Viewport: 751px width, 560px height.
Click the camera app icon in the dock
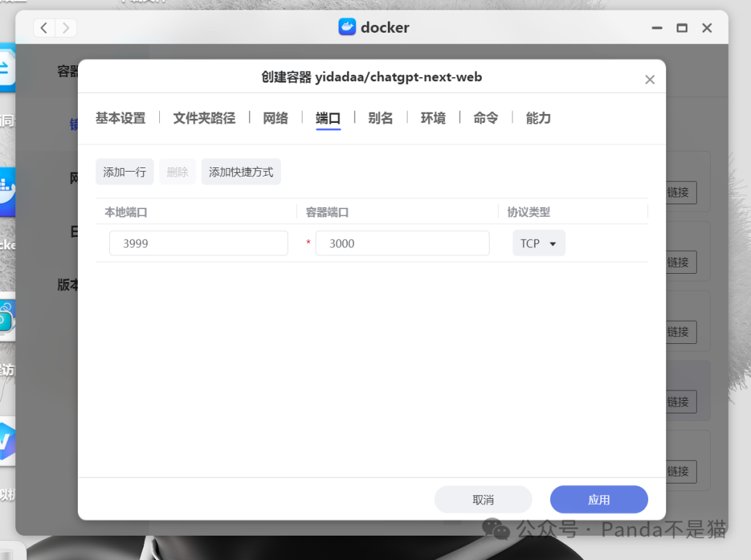click(x=7, y=320)
